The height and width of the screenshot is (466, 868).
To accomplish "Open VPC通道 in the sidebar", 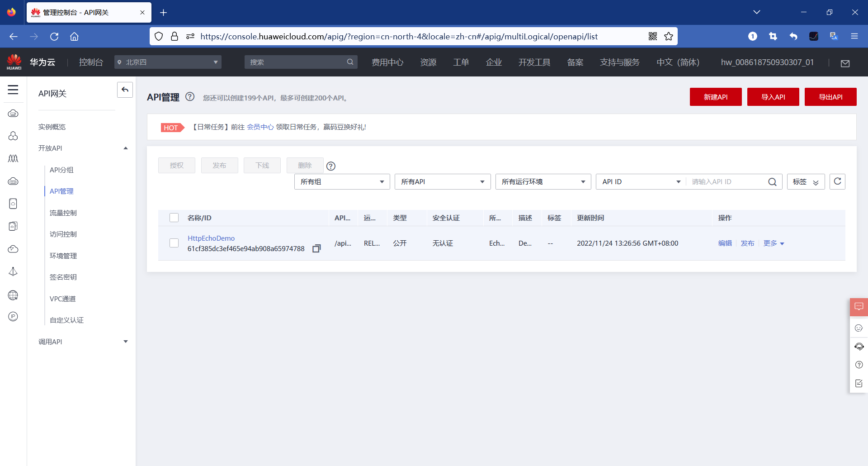I will [63, 299].
